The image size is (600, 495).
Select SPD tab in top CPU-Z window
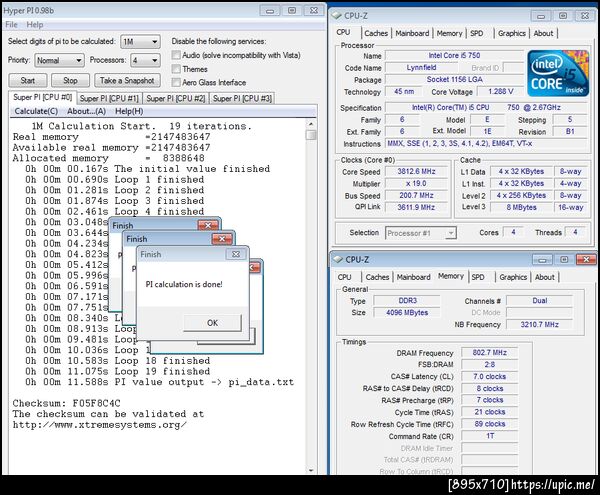[x=477, y=33]
